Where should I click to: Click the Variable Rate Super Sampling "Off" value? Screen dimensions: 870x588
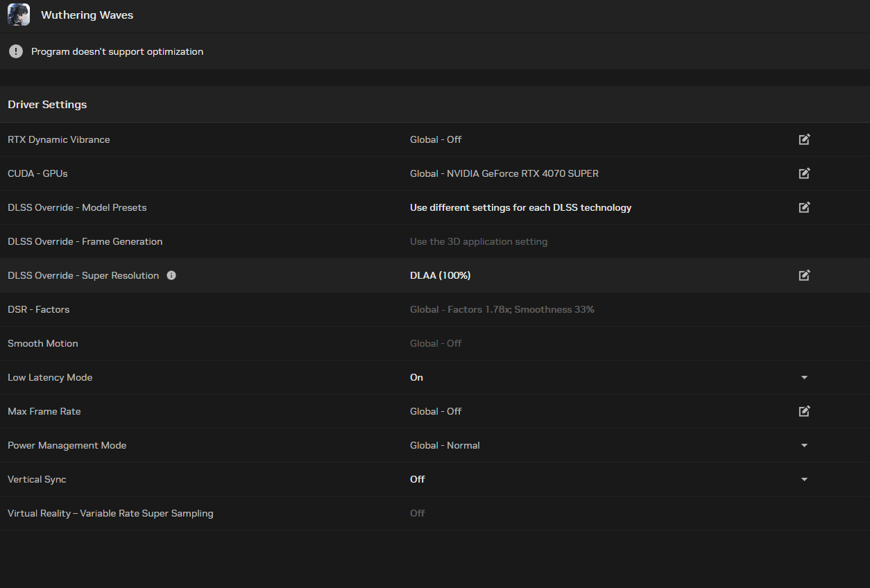pyautogui.click(x=418, y=513)
